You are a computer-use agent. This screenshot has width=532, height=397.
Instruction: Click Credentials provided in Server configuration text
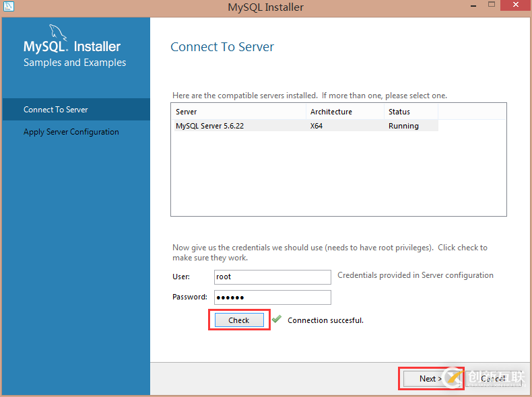coord(415,275)
